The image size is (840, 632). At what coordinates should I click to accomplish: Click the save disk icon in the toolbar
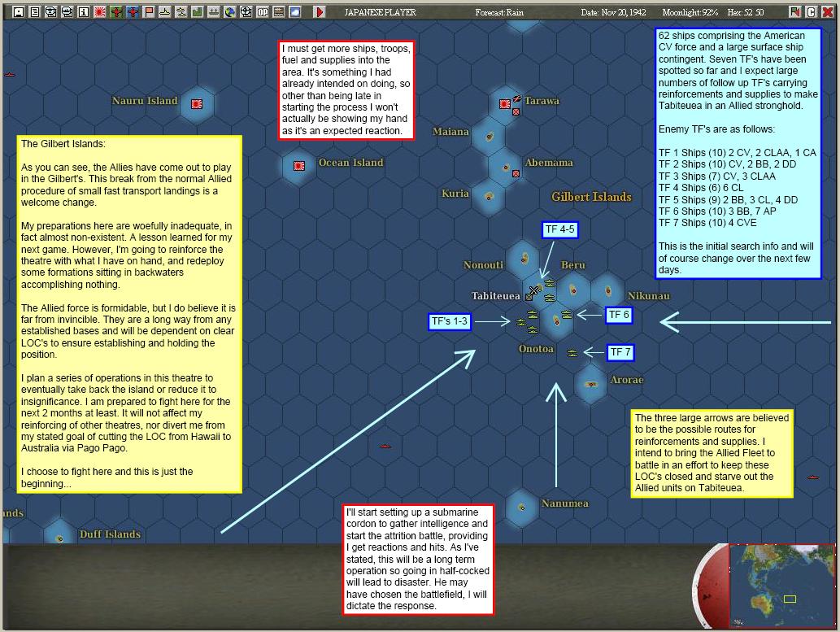(x=19, y=11)
